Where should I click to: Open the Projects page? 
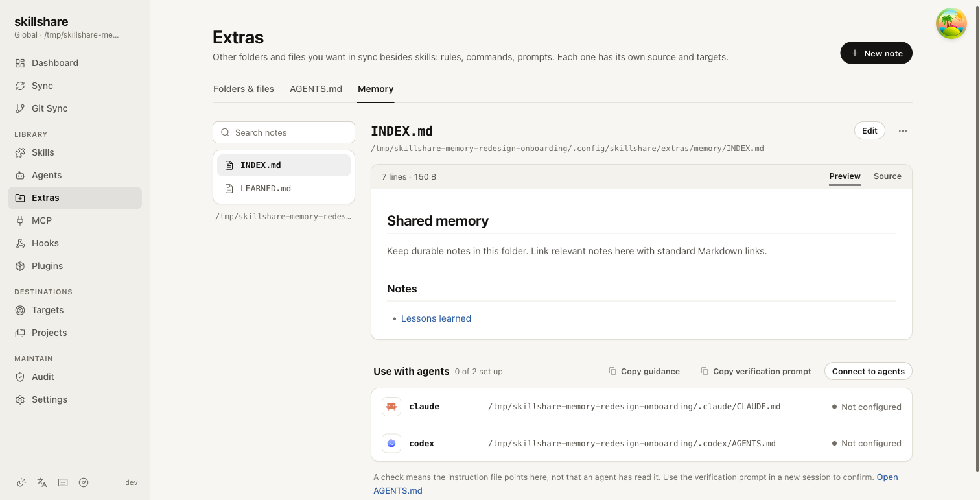75,333
